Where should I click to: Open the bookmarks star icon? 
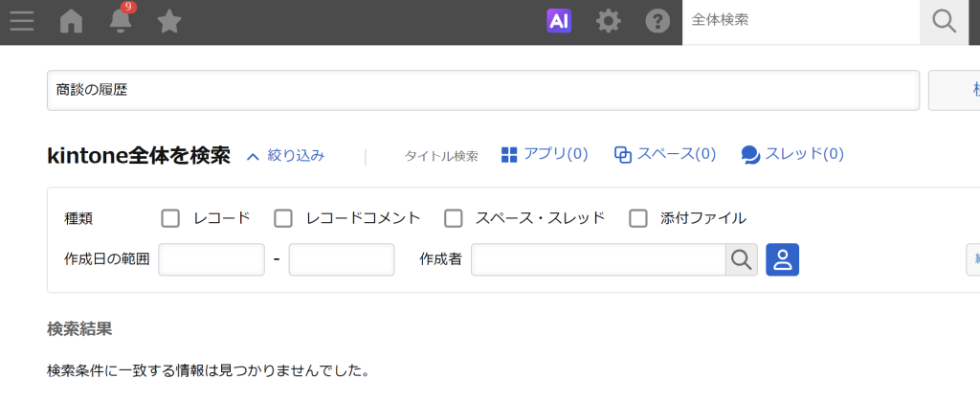click(x=169, y=22)
